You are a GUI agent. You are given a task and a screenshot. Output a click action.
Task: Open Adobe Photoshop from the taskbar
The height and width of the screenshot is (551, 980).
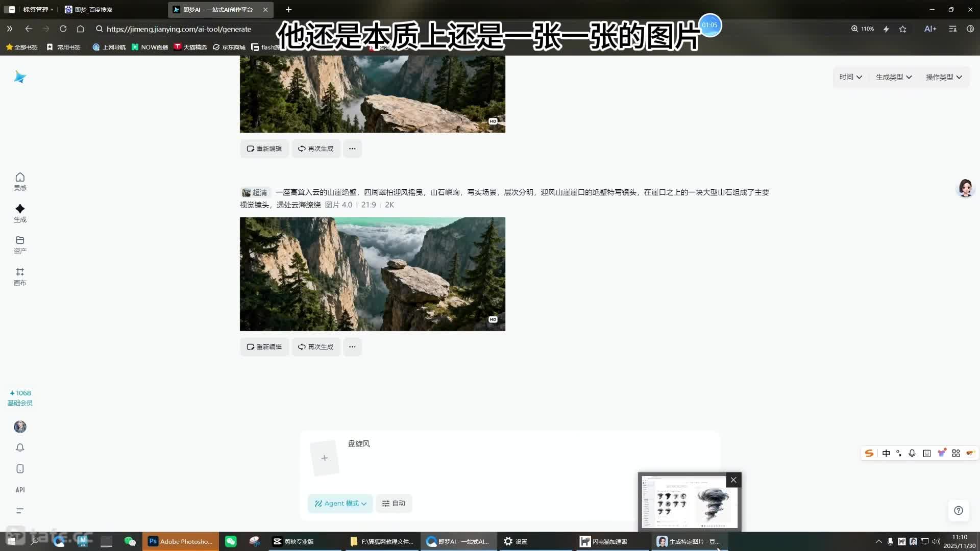click(181, 541)
